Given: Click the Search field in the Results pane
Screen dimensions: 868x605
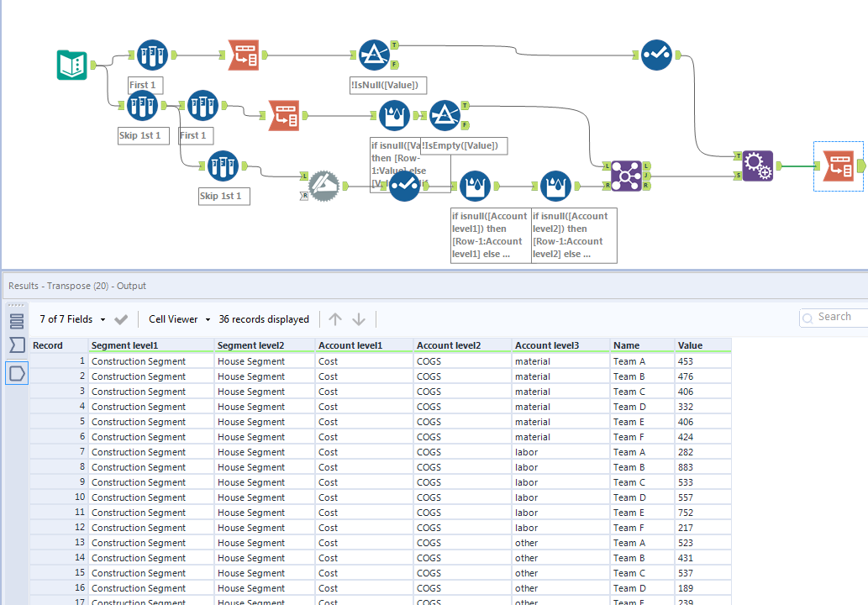Looking at the screenshot, I should point(836,317).
